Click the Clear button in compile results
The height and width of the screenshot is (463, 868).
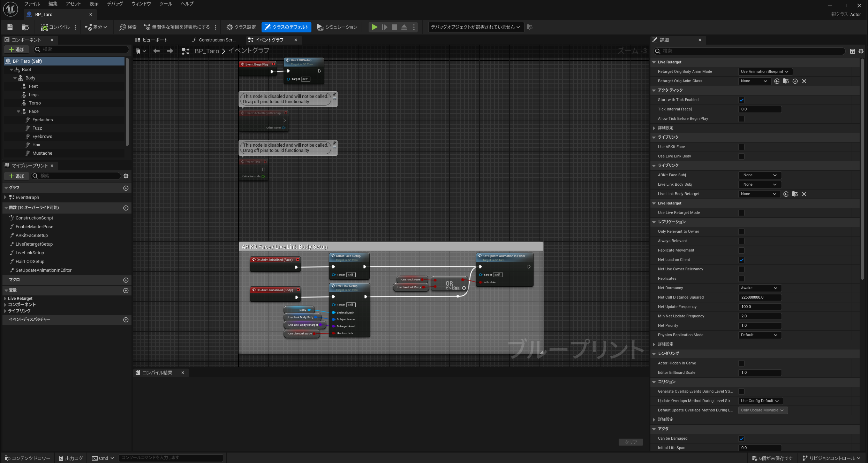pyautogui.click(x=631, y=442)
